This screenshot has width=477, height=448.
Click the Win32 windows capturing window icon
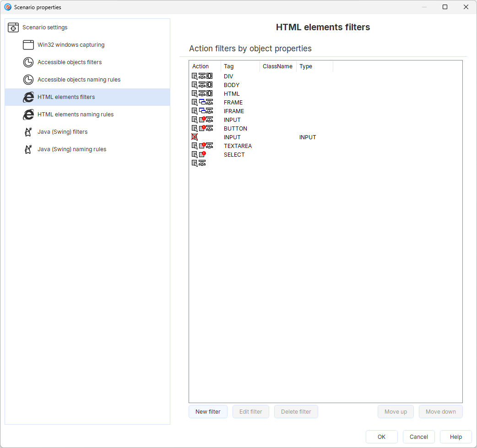(x=28, y=45)
